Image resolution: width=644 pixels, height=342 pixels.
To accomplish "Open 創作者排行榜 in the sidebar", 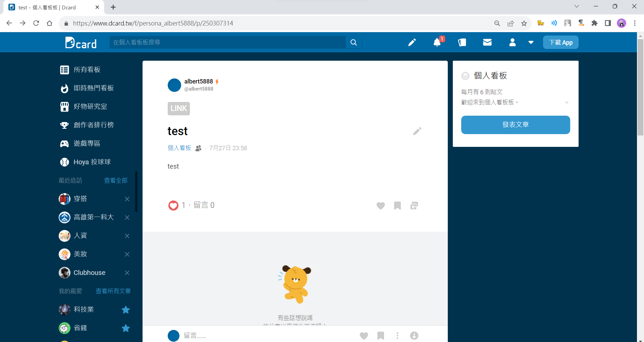I will tap(87, 125).
